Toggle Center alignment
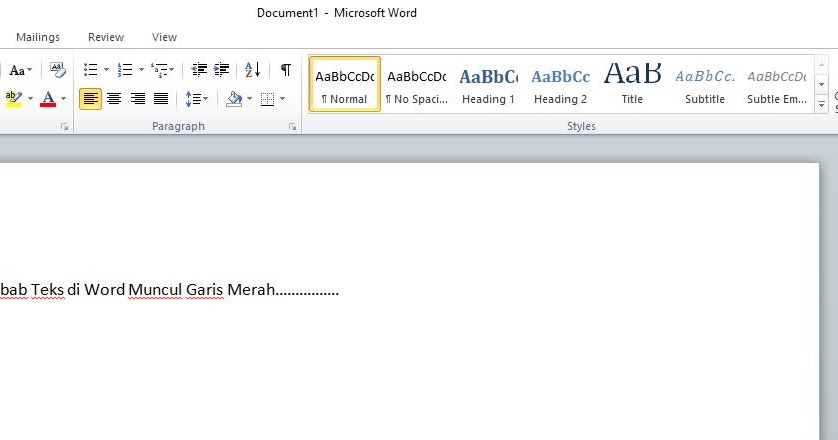Viewport: 838px width, 440px height. [x=114, y=99]
